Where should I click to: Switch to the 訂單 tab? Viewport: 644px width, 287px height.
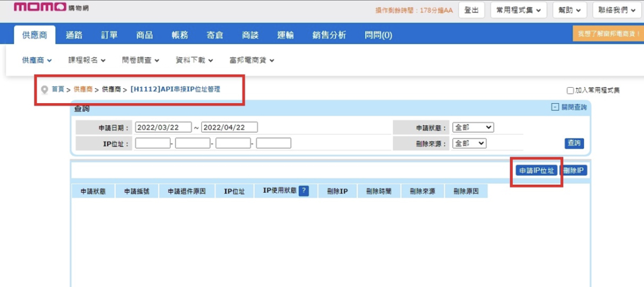pos(109,35)
